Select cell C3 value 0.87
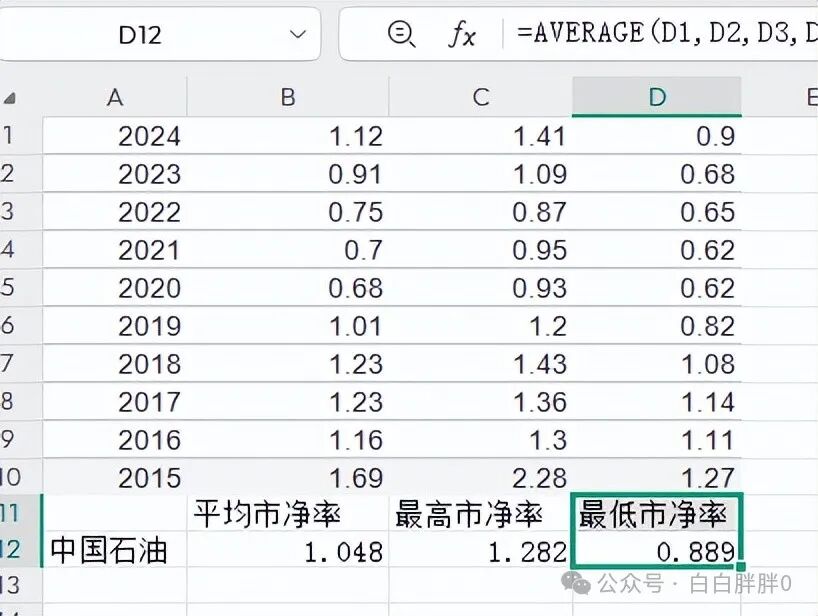This screenshot has height=616, width=818. pyautogui.click(x=480, y=212)
